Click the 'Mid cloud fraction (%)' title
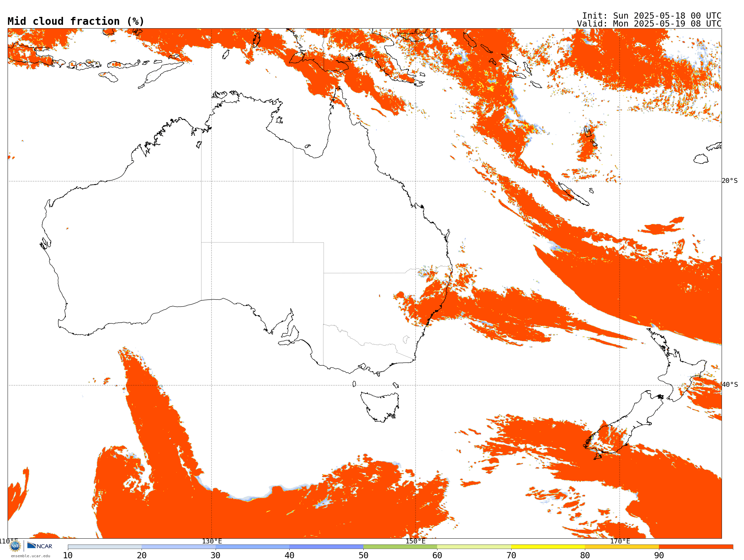Image resolution: width=744 pixels, height=560 pixels. click(x=76, y=21)
